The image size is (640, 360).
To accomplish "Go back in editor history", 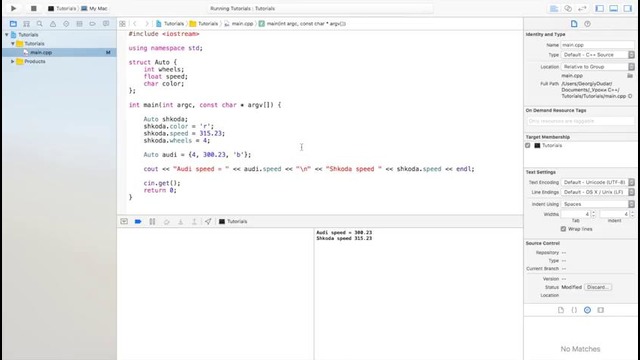I will (x=135, y=24).
